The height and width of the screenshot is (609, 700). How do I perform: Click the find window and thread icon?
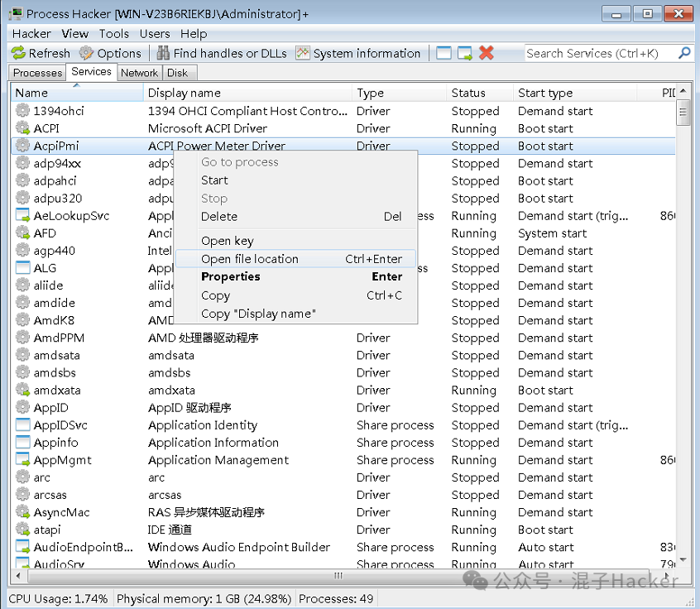coord(465,53)
